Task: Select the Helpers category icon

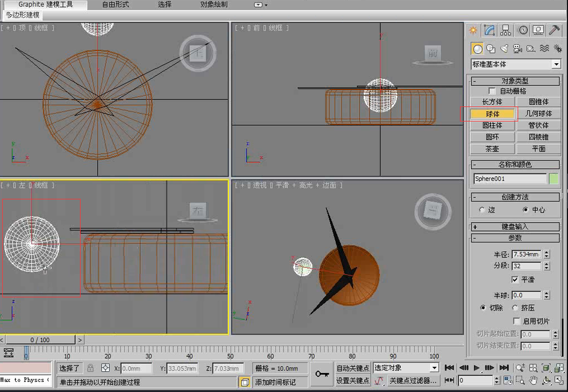Action: (x=531, y=49)
